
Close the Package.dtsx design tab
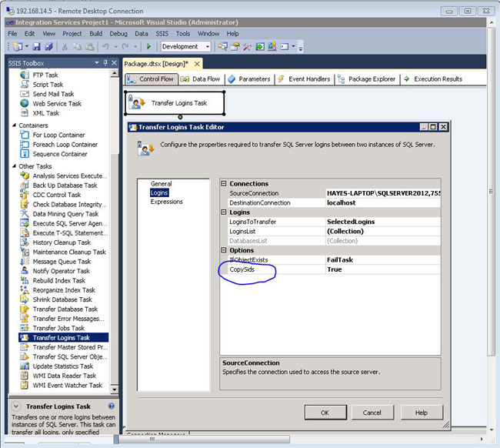(198, 64)
